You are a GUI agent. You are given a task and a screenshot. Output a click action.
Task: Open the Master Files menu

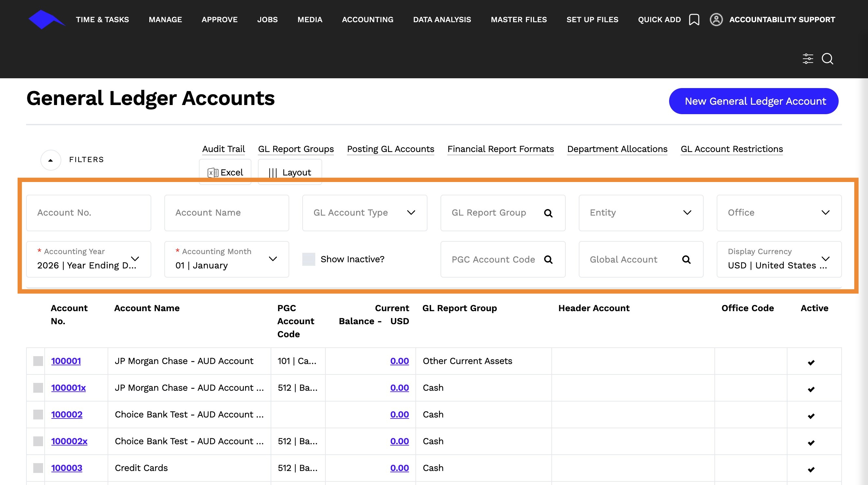click(519, 20)
